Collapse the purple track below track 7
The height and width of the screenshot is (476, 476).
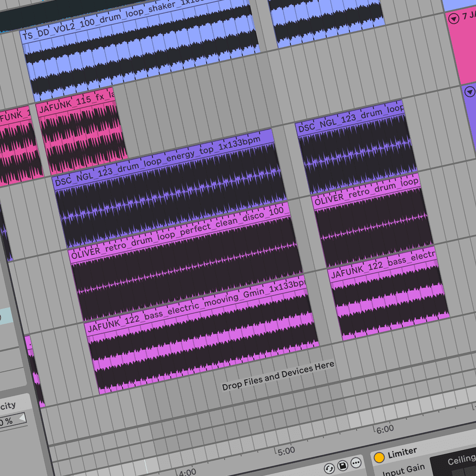coord(470,92)
